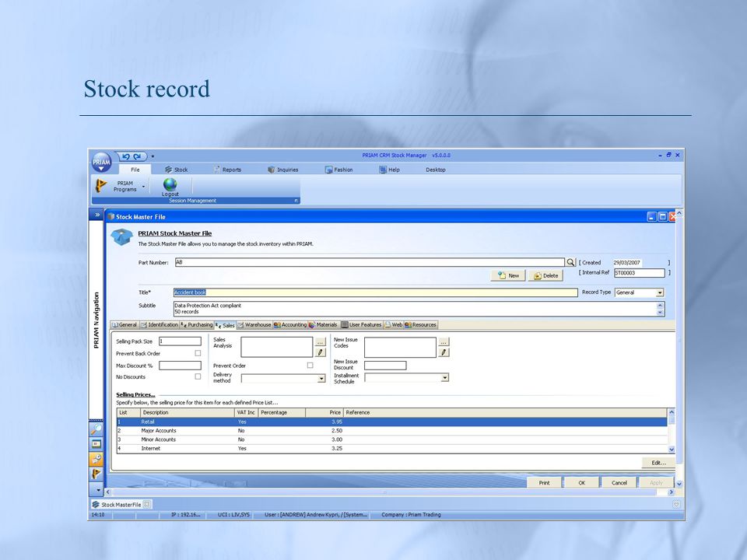The width and height of the screenshot is (747, 560).
Task: Click the Delete record button
Action: [x=545, y=275]
